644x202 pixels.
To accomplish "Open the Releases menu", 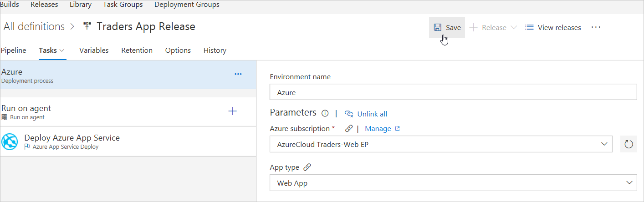I will [44, 5].
